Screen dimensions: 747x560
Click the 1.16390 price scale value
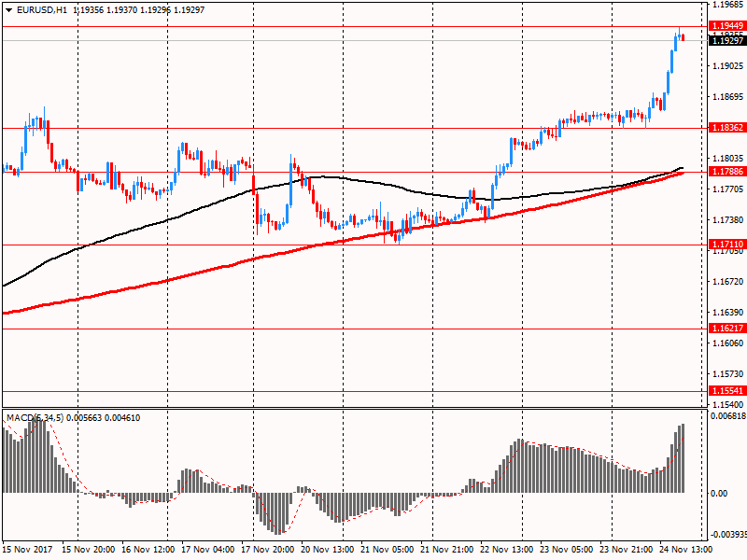point(727,313)
